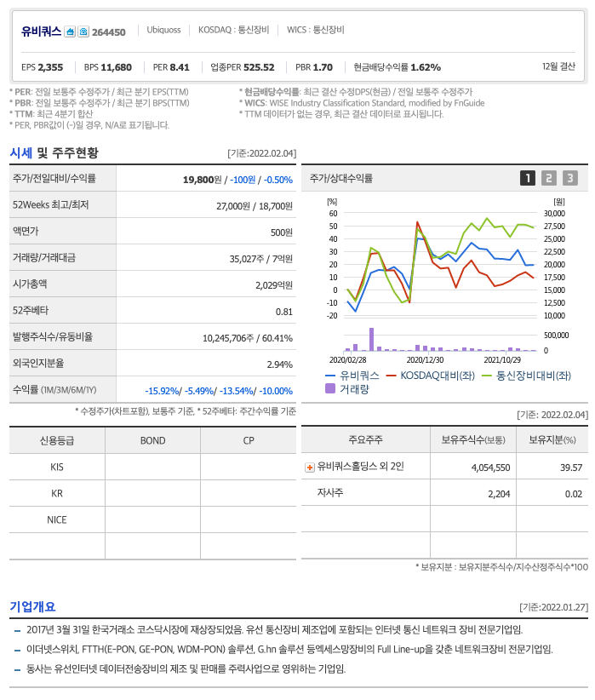
Task: Toggle the KOSDAQ대비(좌) red line legend
Action: tap(431, 376)
